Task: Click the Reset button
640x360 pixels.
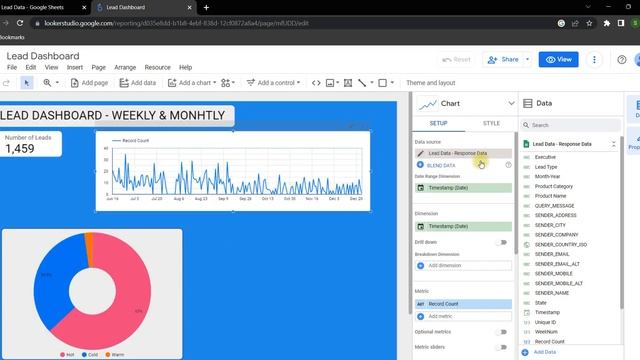Action: click(457, 60)
